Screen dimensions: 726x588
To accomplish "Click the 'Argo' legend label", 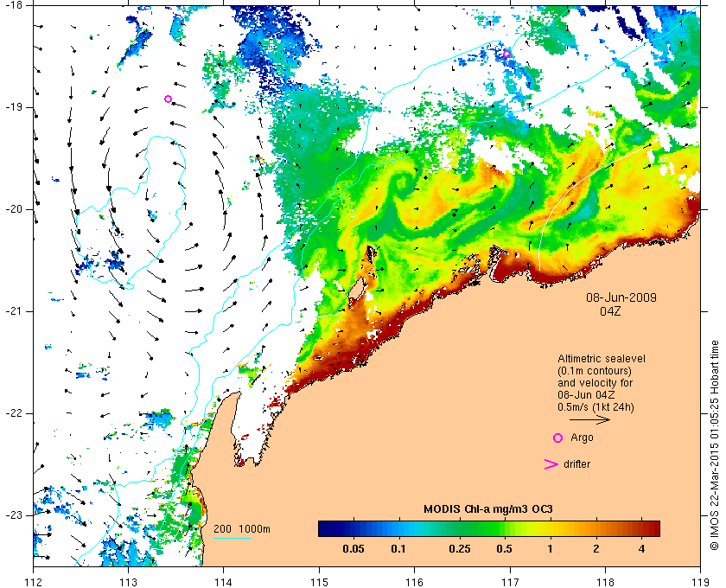I will 582,438.
